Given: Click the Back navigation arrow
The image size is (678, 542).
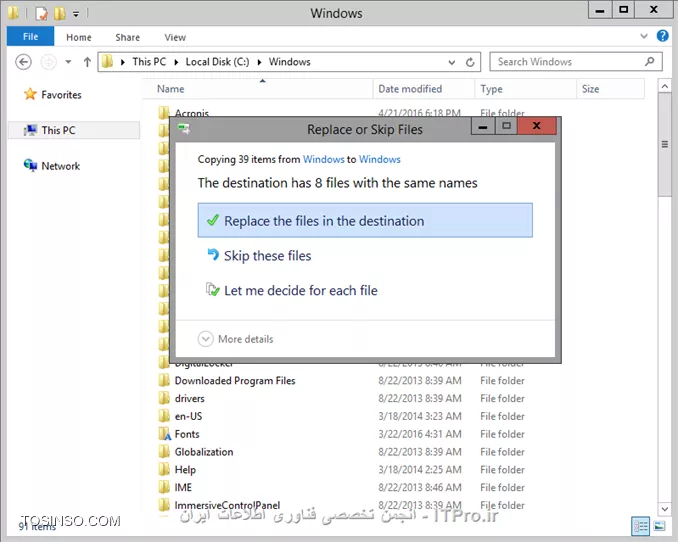Looking at the screenshot, I should tap(23, 62).
